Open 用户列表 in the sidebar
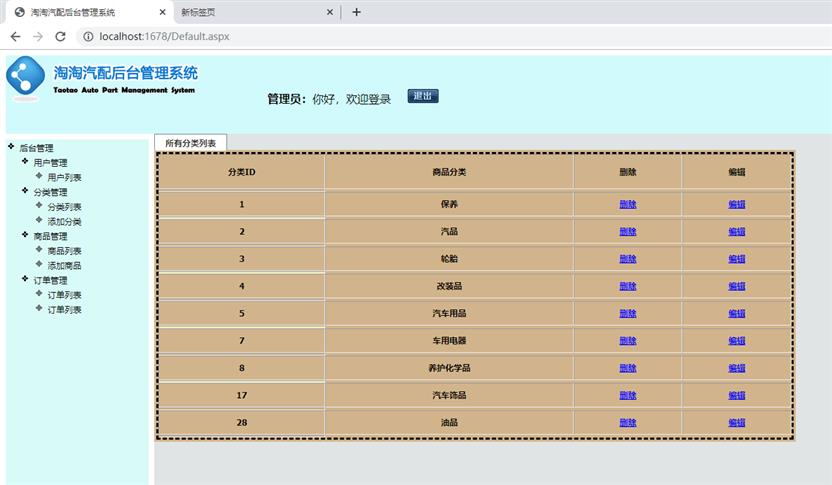The height and width of the screenshot is (485, 832). (x=64, y=177)
